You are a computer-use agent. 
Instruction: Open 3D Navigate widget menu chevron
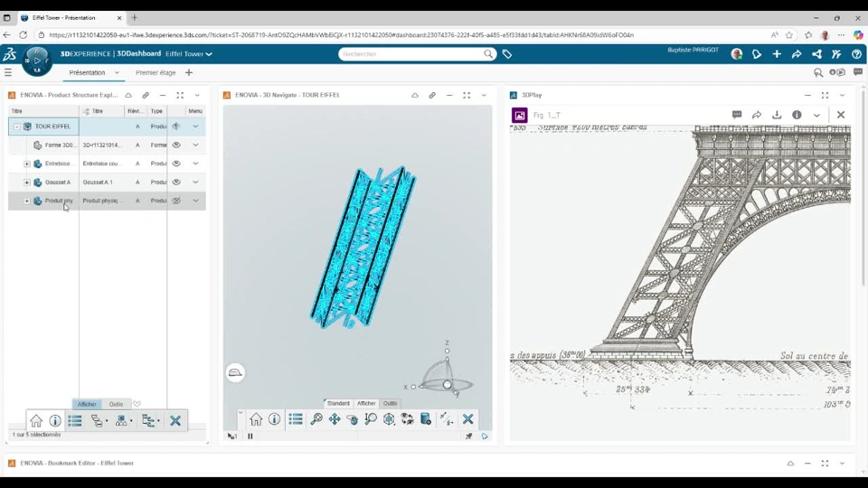[x=484, y=95]
